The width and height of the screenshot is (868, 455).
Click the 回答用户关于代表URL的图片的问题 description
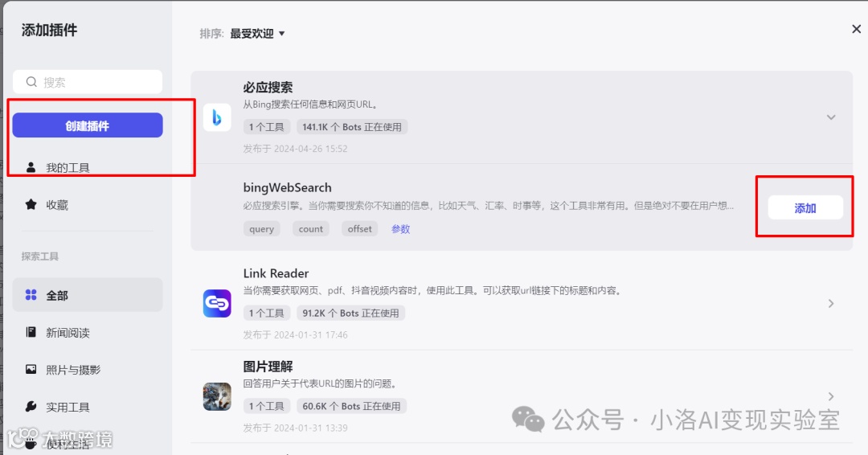pyautogui.click(x=320, y=383)
